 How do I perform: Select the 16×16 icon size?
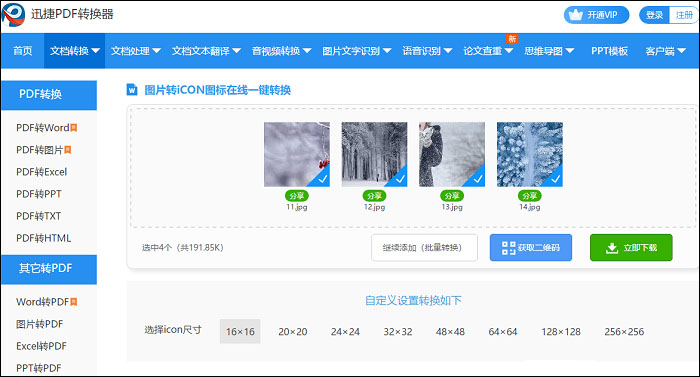pyautogui.click(x=240, y=331)
